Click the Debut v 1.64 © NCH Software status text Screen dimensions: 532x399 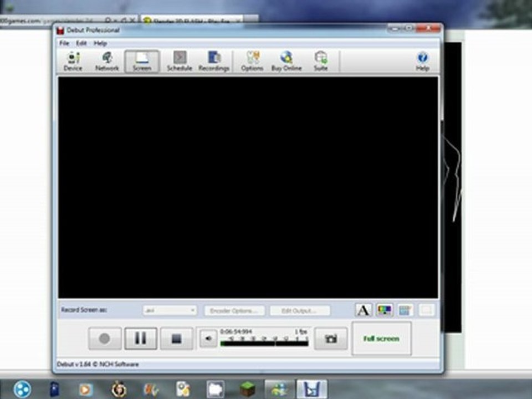(x=98, y=364)
